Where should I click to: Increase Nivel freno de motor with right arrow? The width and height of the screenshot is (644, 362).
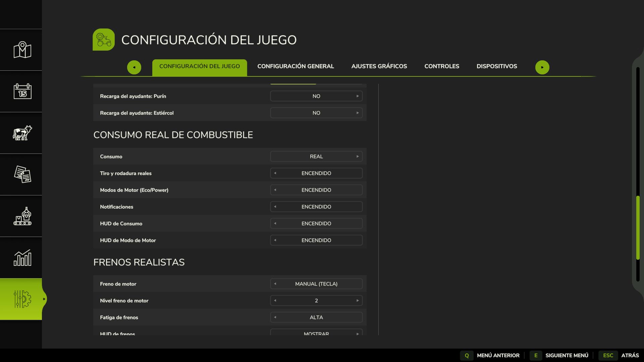click(358, 301)
